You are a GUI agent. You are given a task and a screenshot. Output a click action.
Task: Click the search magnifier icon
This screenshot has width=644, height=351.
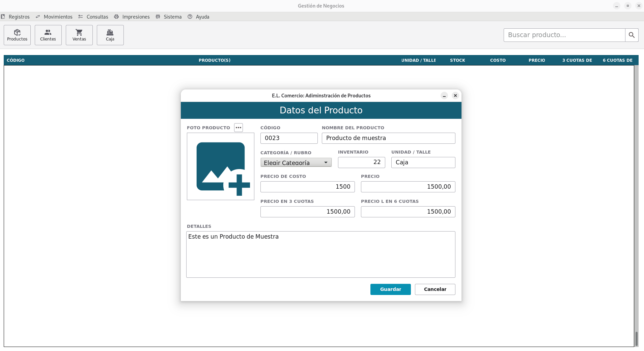pyautogui.click(x=632, y=35)
